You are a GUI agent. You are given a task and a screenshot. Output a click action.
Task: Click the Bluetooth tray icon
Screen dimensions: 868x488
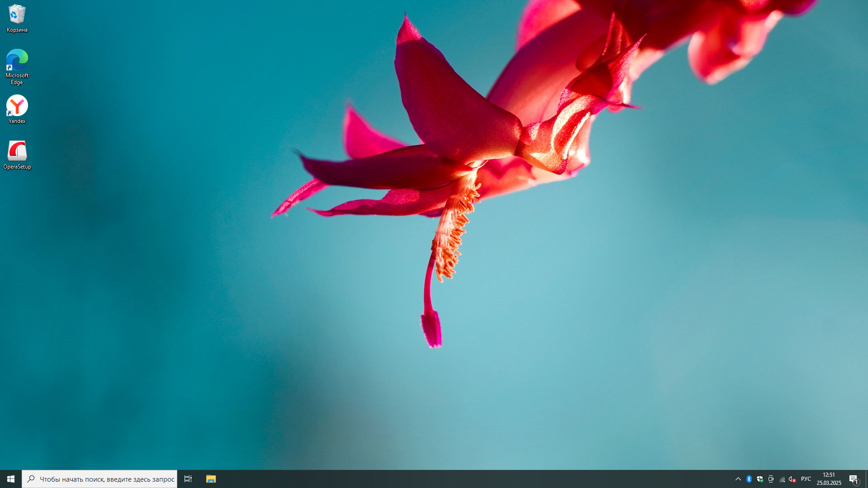tap(749, 479)
